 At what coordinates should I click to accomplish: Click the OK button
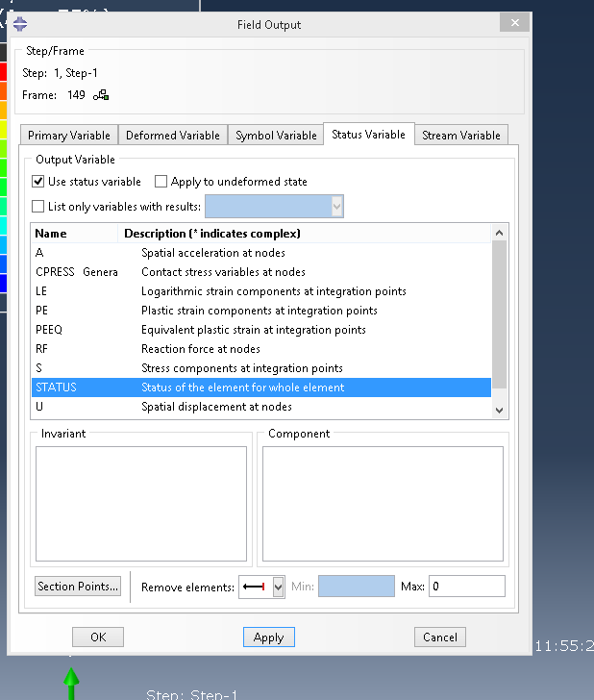pyautogui.click(x=98, y=637)
